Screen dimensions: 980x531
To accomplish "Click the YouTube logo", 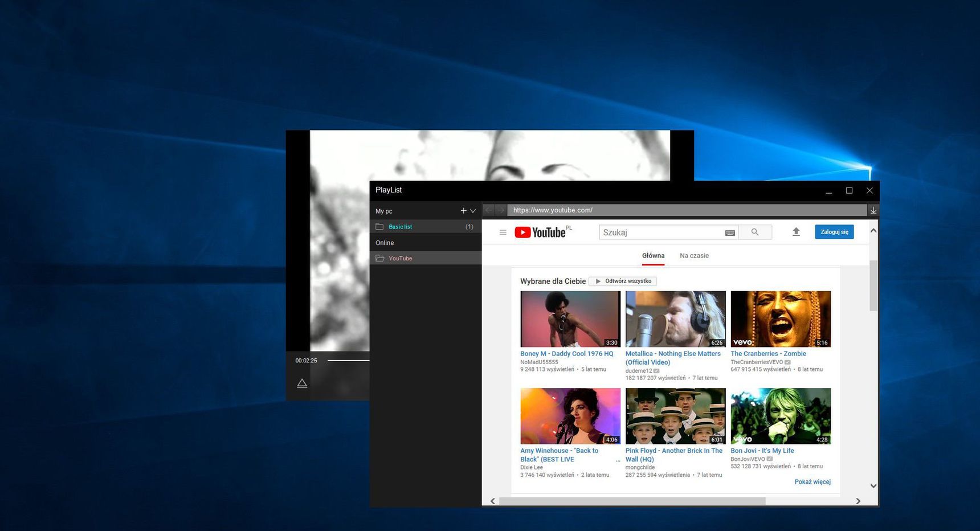I will point(540,232).
